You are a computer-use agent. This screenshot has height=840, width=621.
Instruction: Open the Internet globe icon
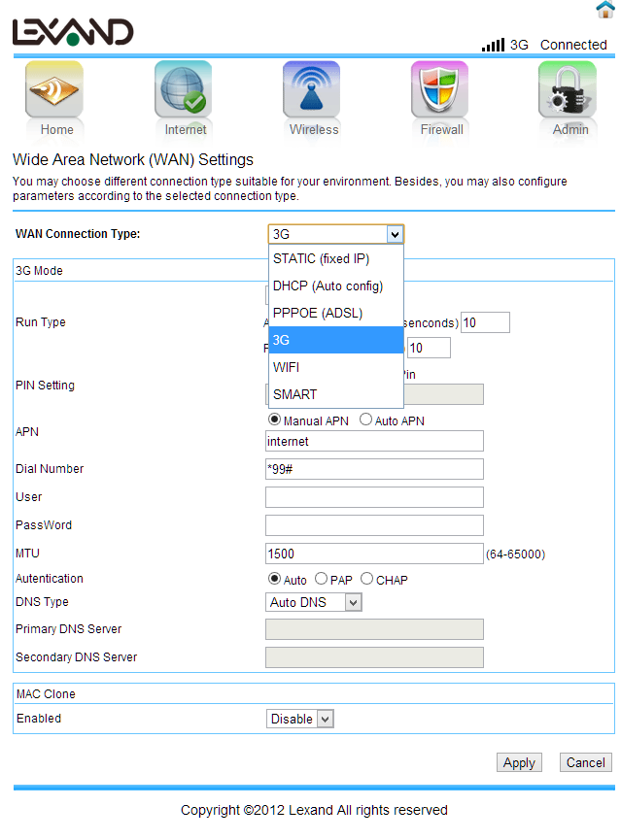[183, 89]
